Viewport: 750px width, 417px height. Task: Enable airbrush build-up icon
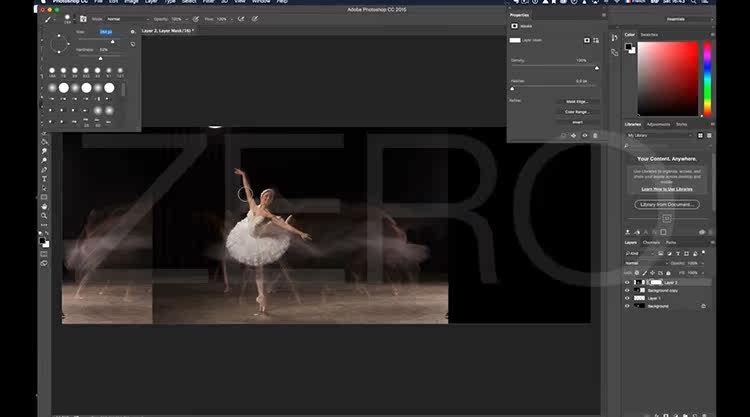241,19
